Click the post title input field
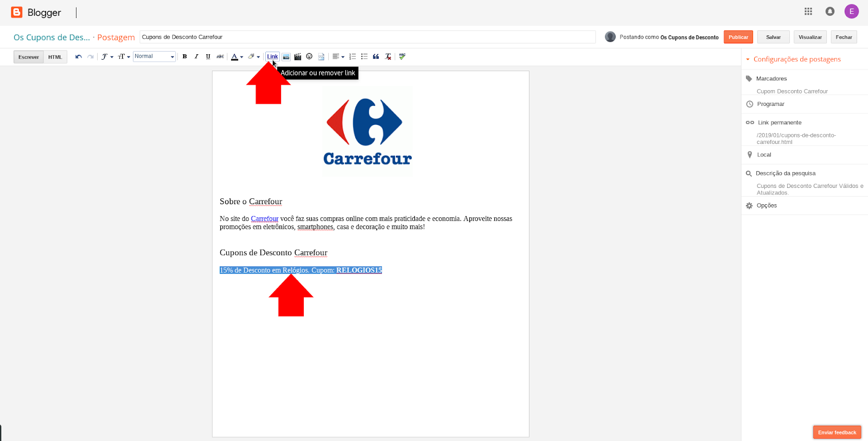868x441 pixels. [367, 37]
